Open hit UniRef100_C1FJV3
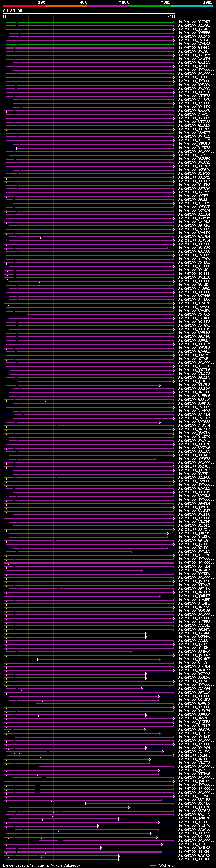 194,752
